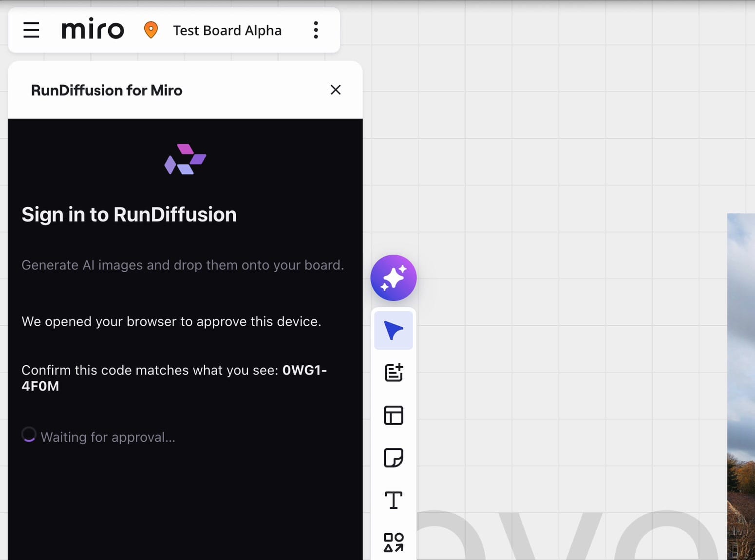Select the landscape photo on the board
Viewport: 755px width, 560px height.
[741, 387]
